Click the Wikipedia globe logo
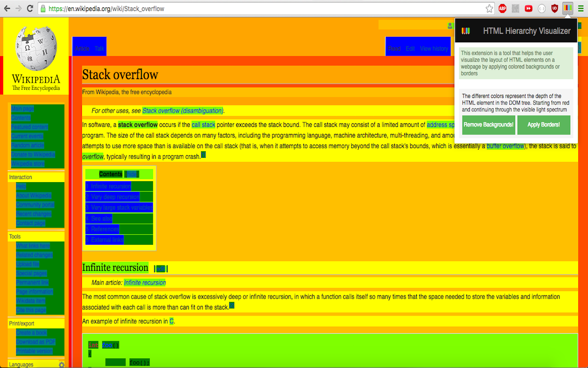This screenshot has height=368, width=588. pos(36,48)
